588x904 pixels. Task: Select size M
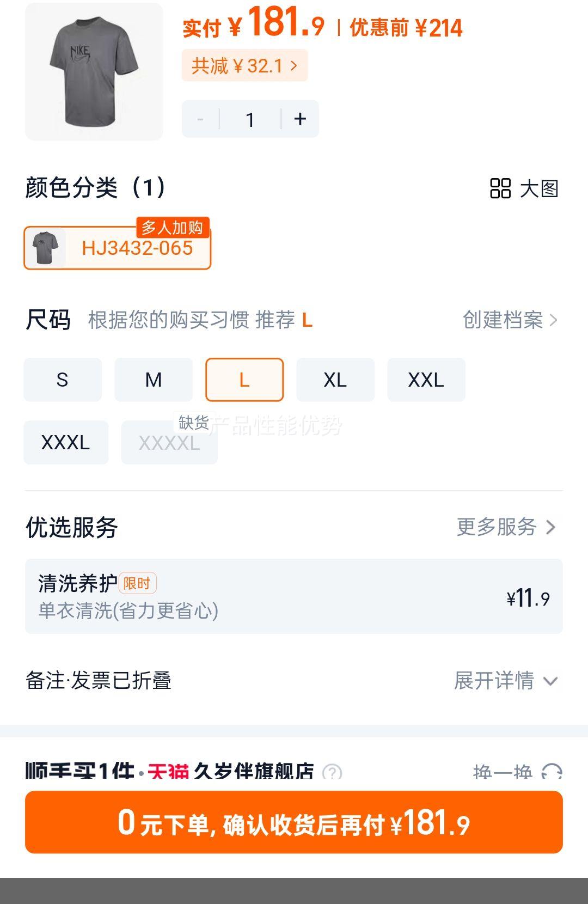154,380
